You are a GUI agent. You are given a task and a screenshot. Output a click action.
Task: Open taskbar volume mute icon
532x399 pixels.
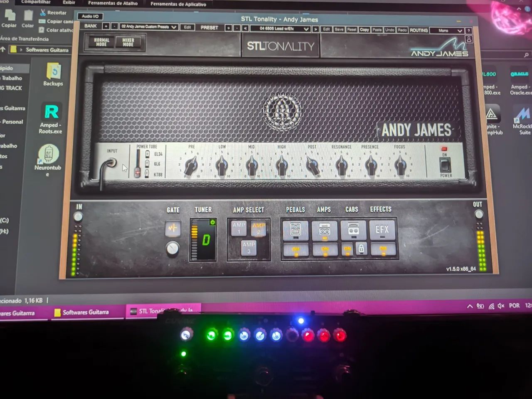pyautogui.click(x=501, y=306)
